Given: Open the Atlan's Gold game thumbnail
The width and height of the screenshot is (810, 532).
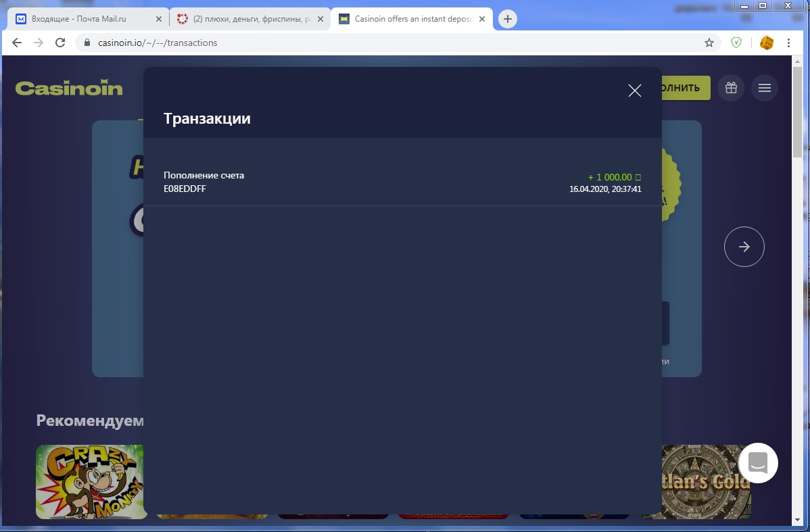Looking at the screenshot, I should (706, 482).
